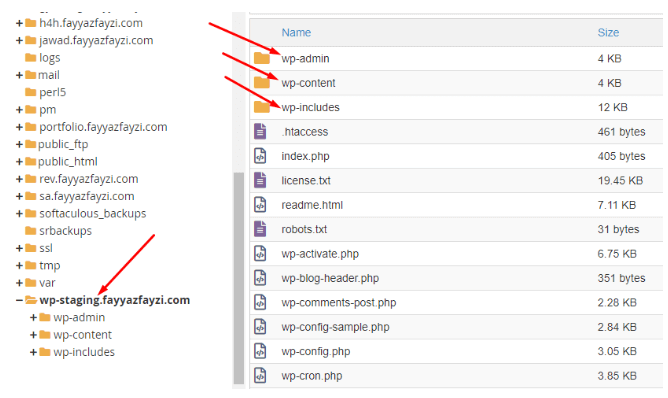The image size is (668, 398).
Task: Click the robots.txt document icon
Action: tap(260, 229)
